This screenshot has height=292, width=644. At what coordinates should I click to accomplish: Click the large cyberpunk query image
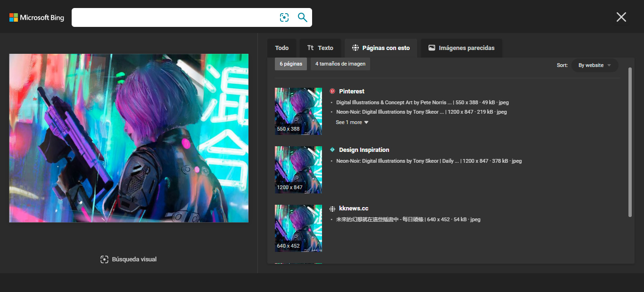tap(129, 138)
